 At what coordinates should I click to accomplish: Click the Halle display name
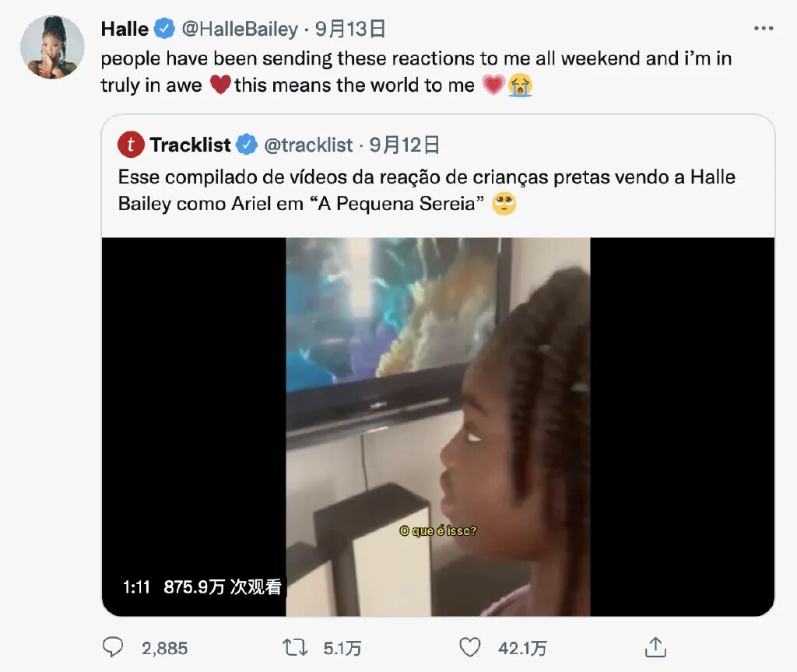[125, 29]
